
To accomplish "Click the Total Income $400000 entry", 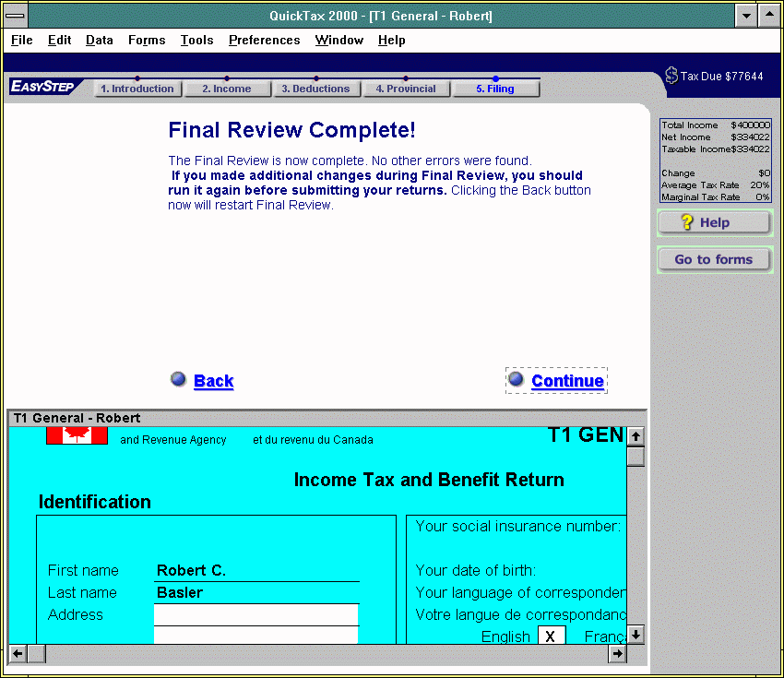I will 716,125.
